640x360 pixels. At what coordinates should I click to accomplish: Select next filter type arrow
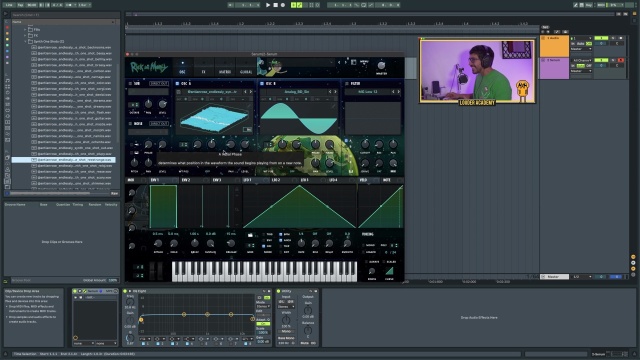coord(399,92)
